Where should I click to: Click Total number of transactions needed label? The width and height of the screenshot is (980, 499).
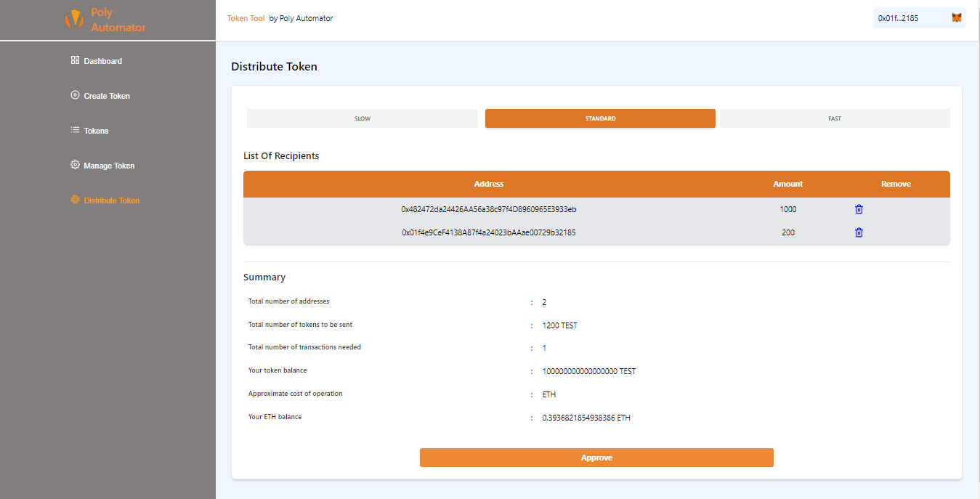pos(304,347)
